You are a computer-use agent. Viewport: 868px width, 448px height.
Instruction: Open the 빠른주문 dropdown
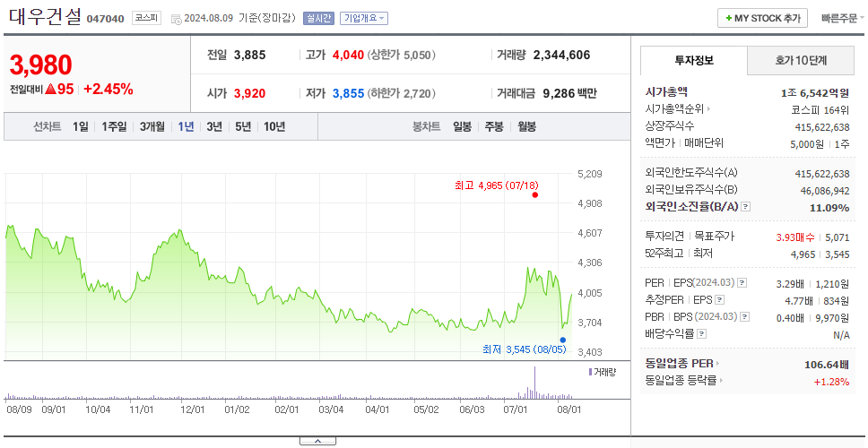coord(843,18)
